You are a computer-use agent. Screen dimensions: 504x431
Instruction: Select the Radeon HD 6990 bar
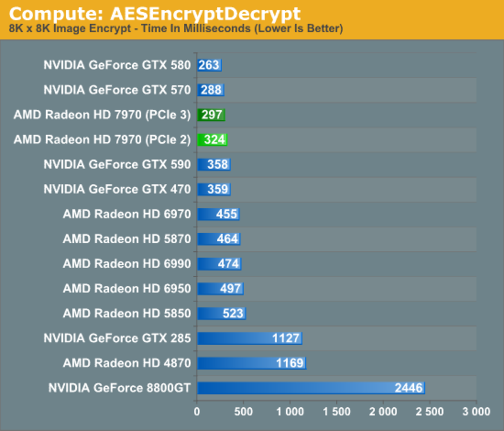click(x=219, y=264)
